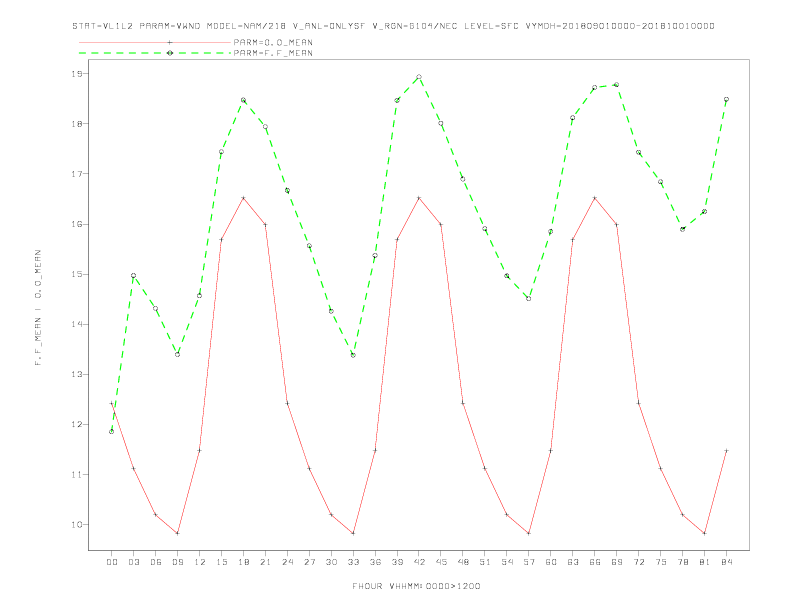This screenshot has height=612, width=792.
Task: Select green F.F_MEAN point at hour 69
Action: [617, 85]
